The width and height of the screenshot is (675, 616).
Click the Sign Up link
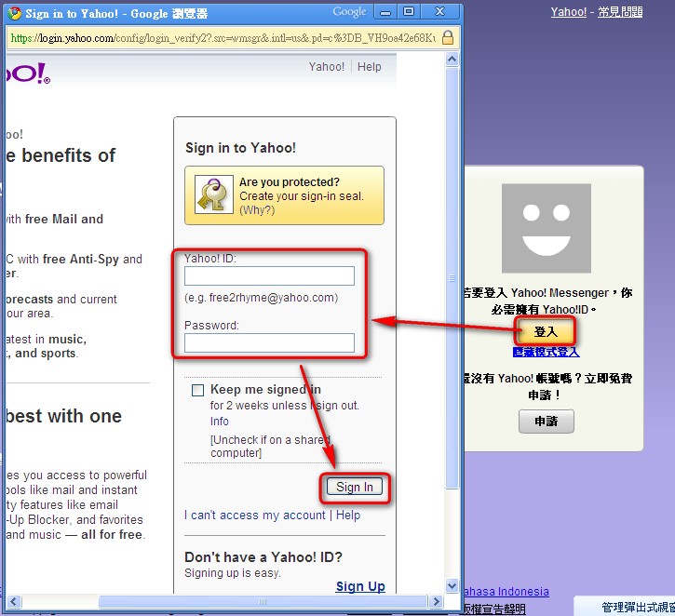[360, 586]
